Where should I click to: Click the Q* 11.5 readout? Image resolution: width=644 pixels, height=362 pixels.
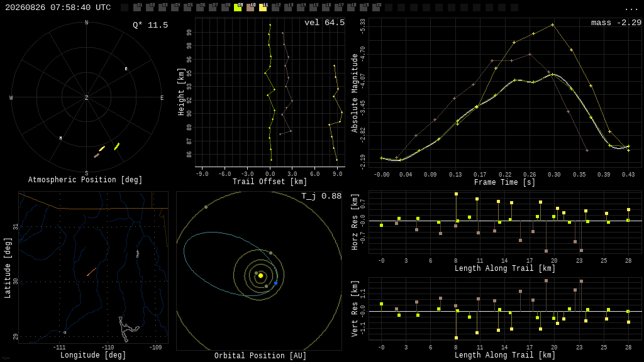click(150, 25)
